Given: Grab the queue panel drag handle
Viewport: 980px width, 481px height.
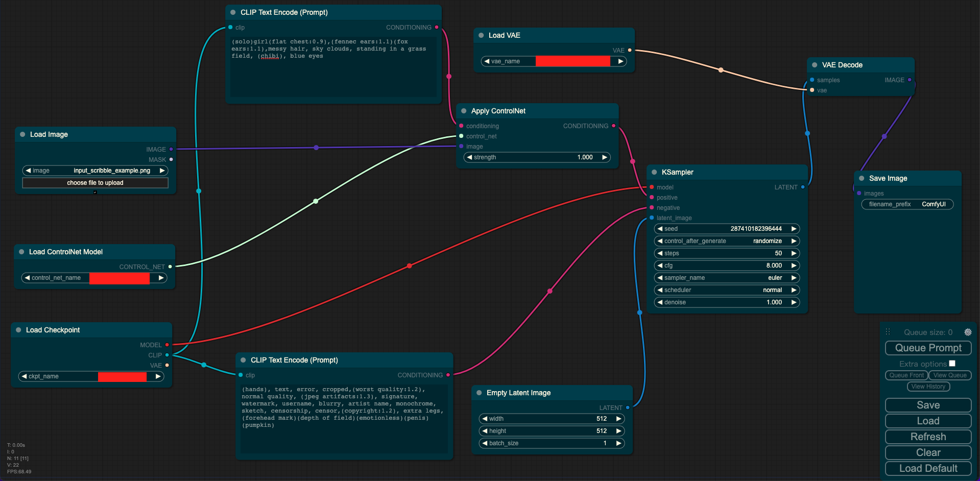Looking at the screenshot, I should tap(888, 332).
